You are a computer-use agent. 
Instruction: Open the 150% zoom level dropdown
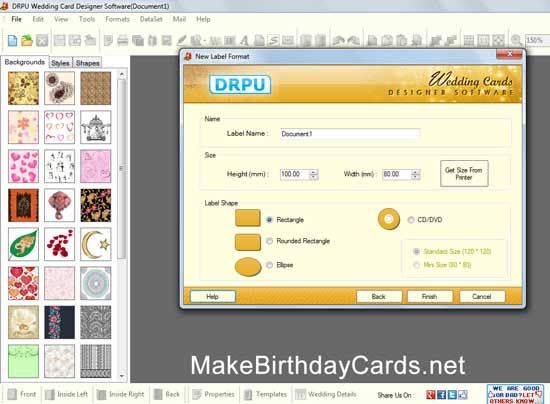coord(537,41)
